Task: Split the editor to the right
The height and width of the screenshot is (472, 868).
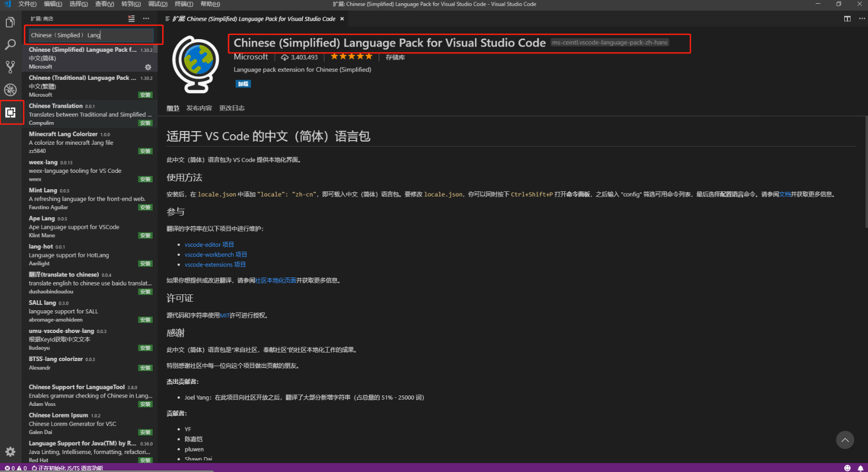Action: 847,18
